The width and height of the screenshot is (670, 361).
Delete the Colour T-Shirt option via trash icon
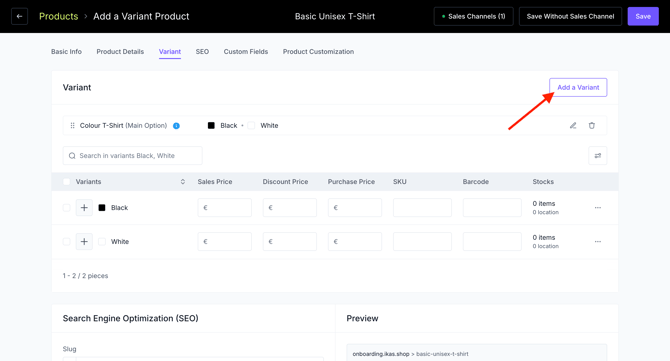591,126
